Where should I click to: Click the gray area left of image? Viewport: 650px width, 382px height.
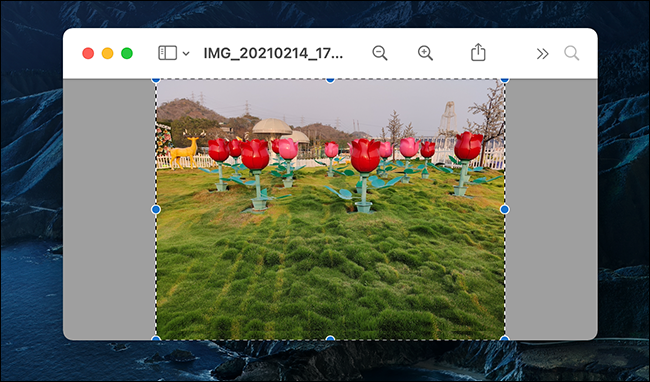[109, 209]
